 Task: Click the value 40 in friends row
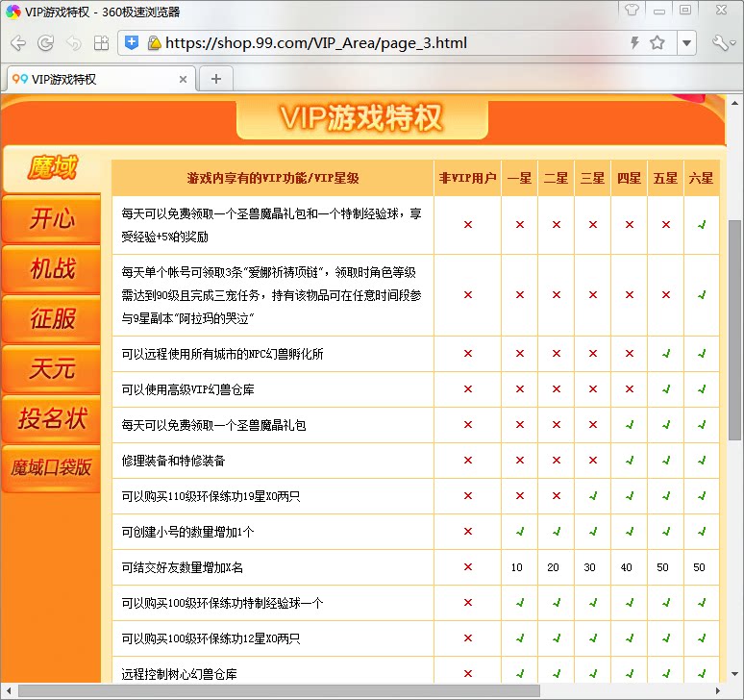click(627, 567)
